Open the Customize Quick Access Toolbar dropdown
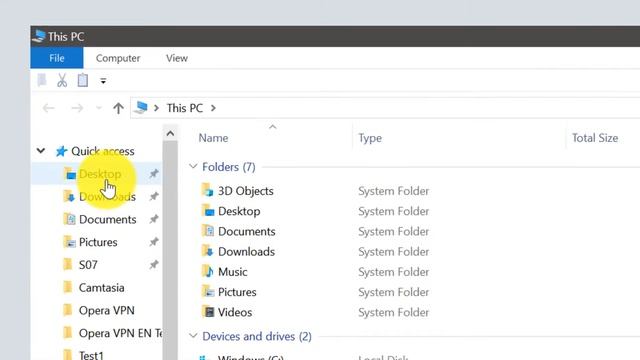This screenshot has height=360, width=640. (103, 81)
